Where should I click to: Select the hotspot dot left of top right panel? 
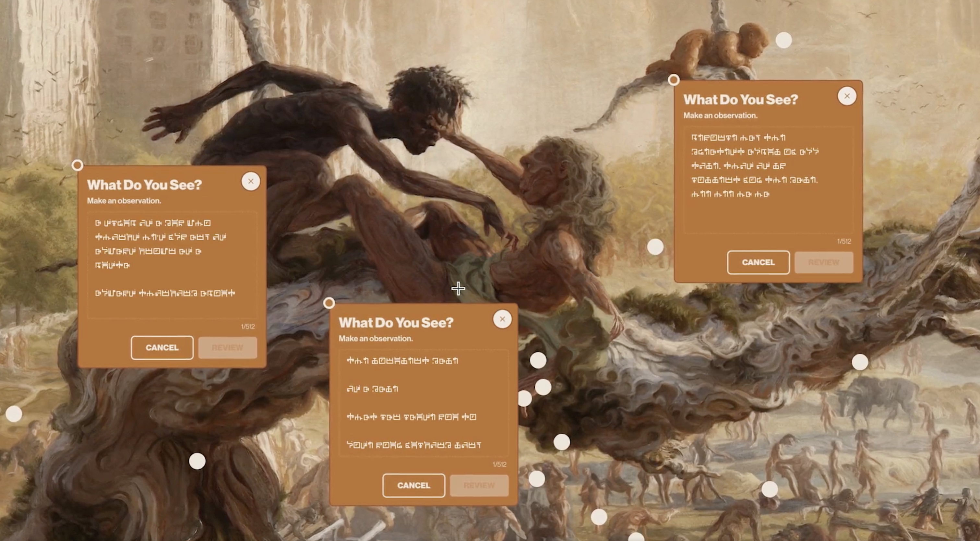pos(655,247)
